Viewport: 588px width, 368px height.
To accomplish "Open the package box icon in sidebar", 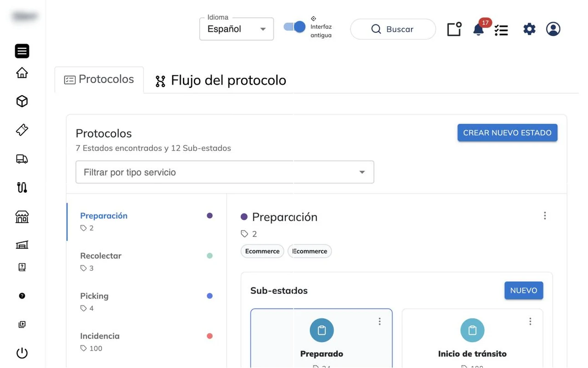I will pyautogui.click(x=22, y=101).
